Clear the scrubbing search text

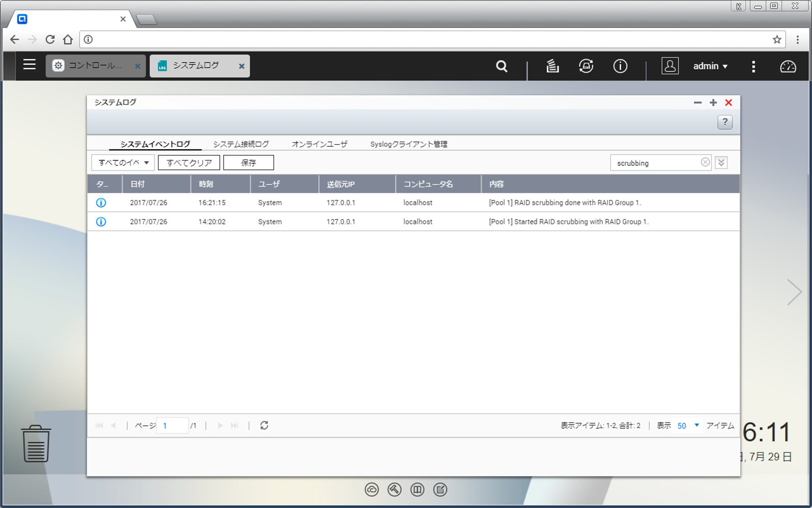click(x=705, y=163)
